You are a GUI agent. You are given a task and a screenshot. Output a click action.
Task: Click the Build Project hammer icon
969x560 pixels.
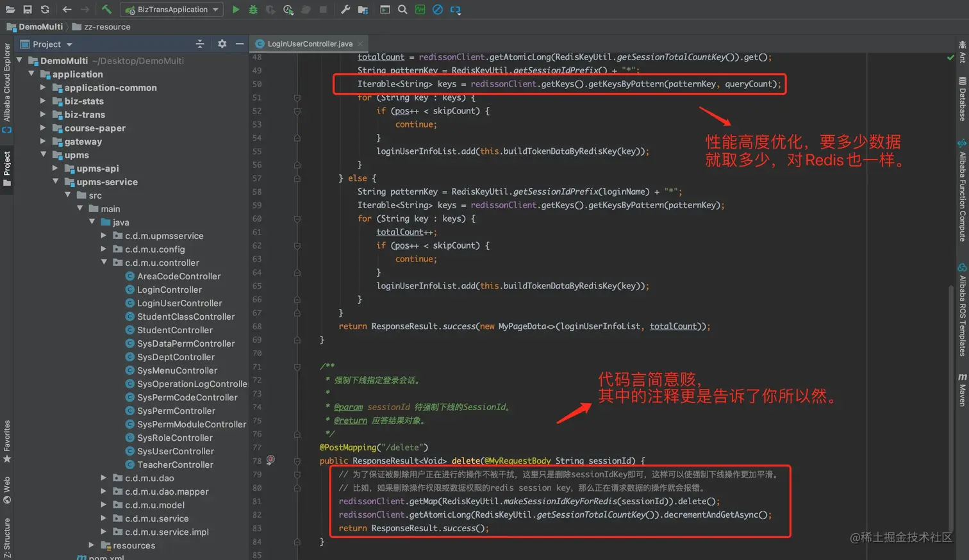(x=106, y=10)
